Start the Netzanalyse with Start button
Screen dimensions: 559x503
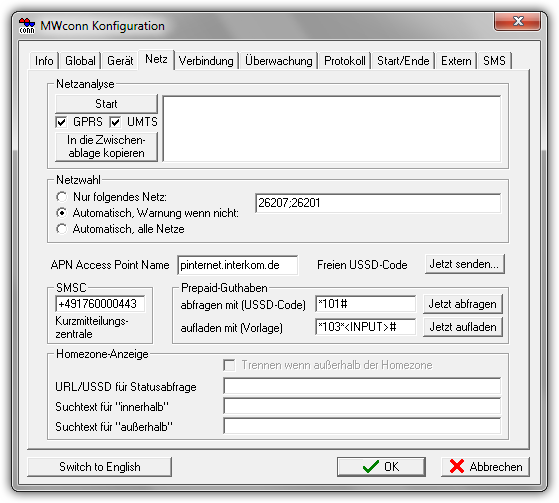pyautogui.click(x=106, y=104)
